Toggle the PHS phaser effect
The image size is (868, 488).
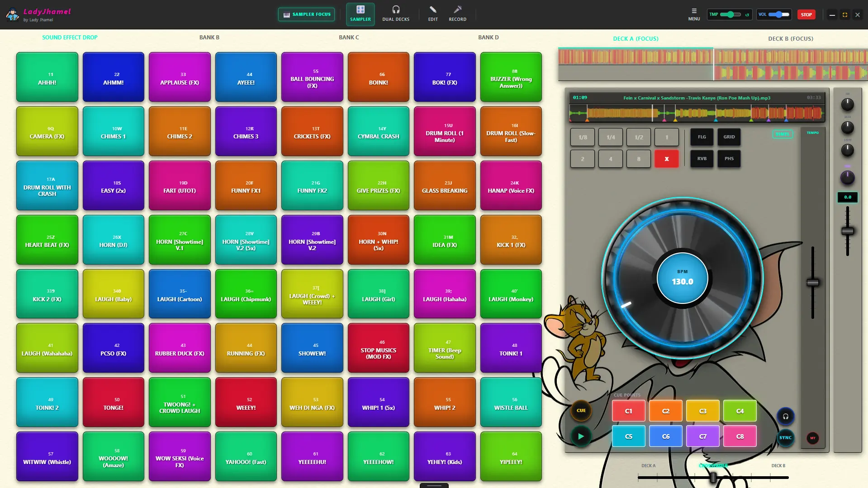[x=729, y=159]
